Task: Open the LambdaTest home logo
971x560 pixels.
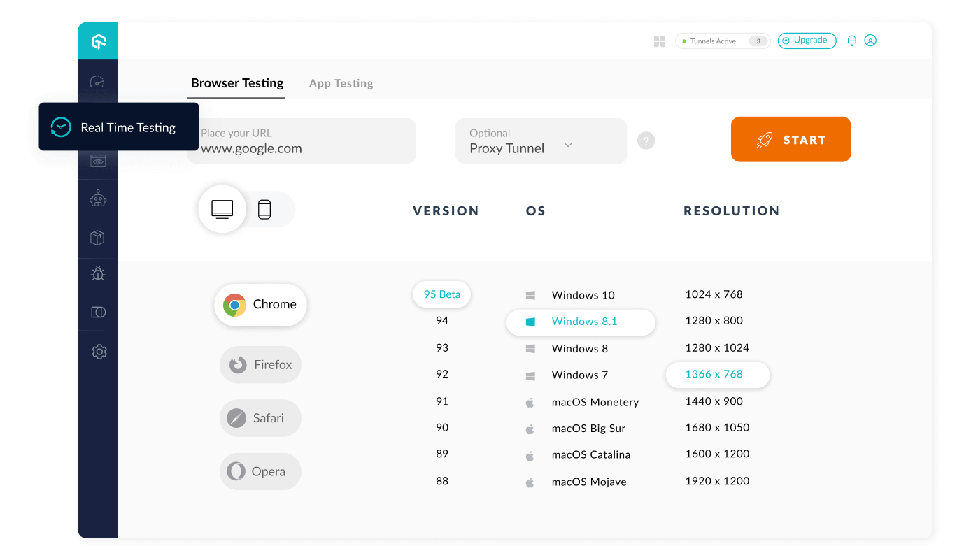Action: point(98,41)
